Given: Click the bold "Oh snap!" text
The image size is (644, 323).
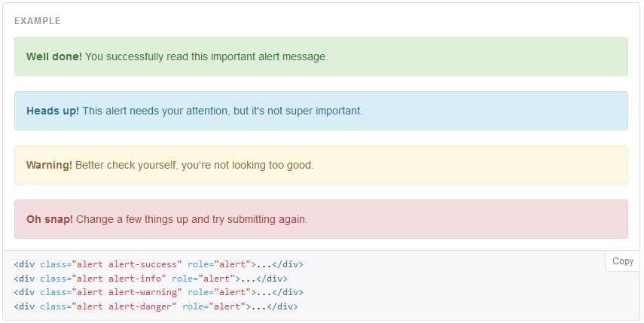Looking at the screenshot, I should (x=50, y=219).
